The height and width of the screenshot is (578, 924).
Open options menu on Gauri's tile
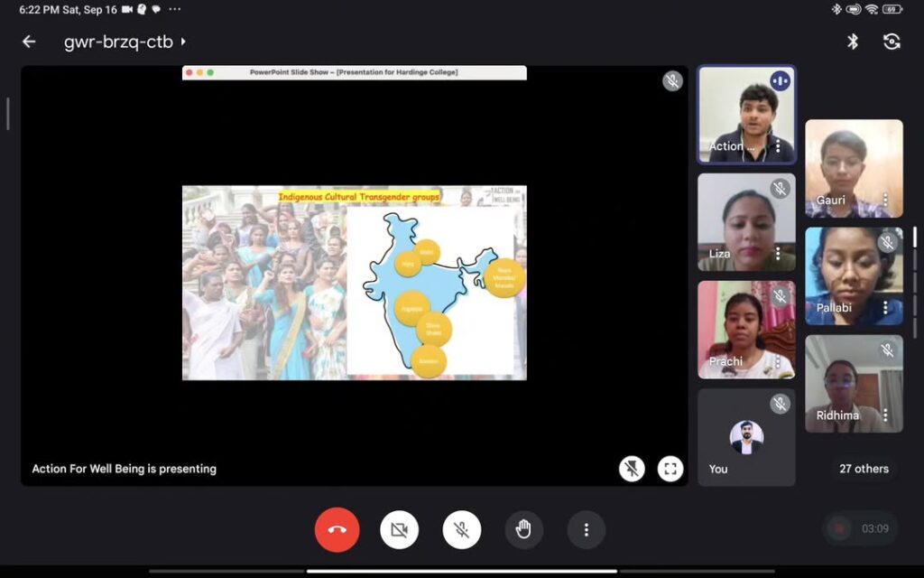click(885, 200)
